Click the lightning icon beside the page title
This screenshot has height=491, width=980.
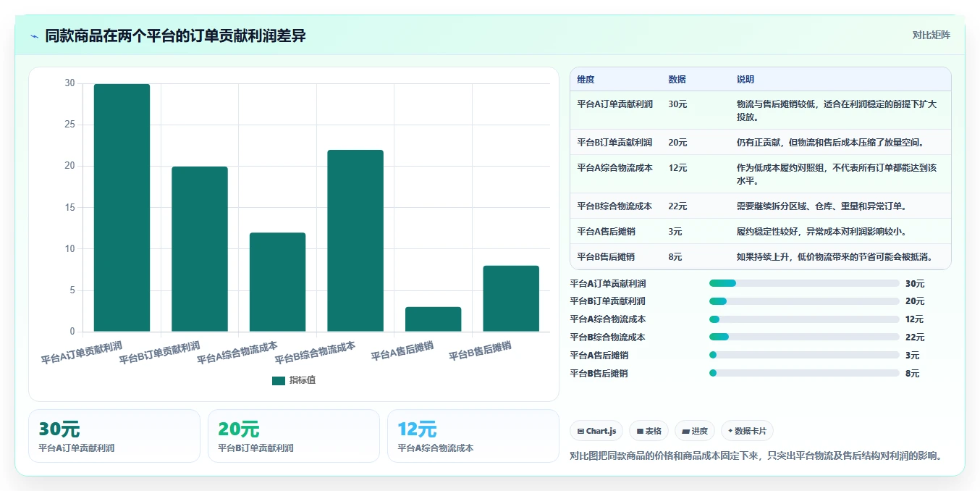coord(35,36)
